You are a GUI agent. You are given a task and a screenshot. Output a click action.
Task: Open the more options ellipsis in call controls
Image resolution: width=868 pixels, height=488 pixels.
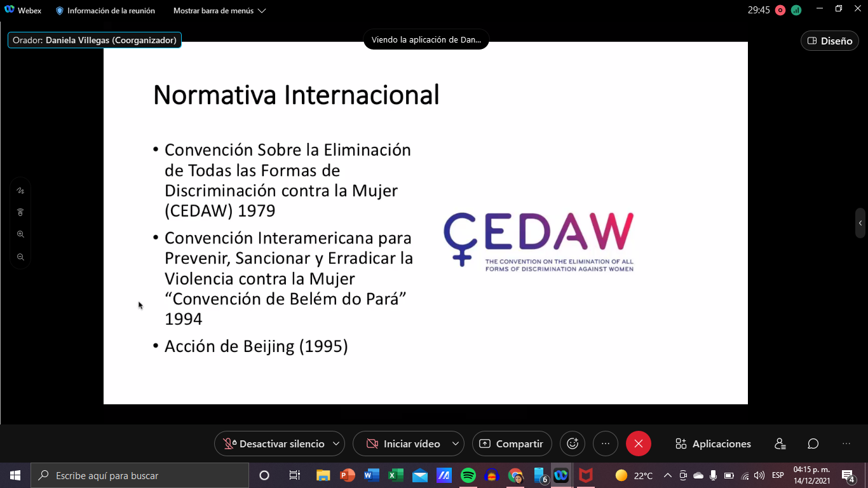[606, 444]
